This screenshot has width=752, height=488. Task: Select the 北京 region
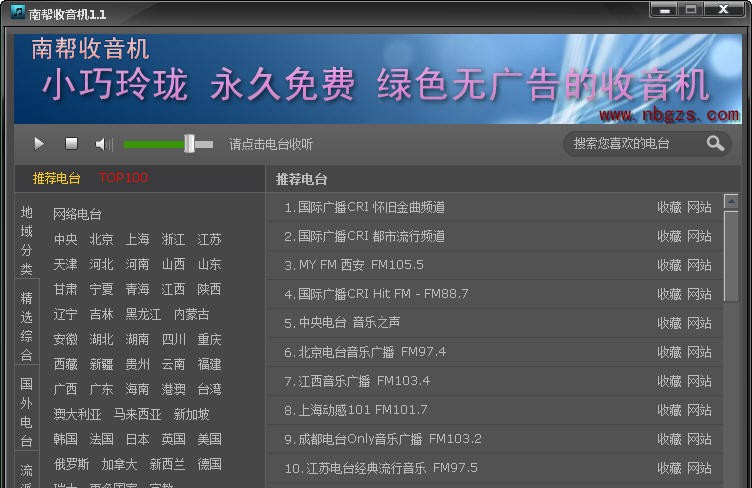(x=101, y=239)
